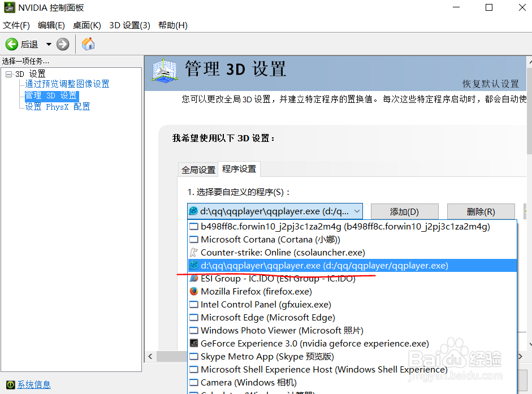Click the system information icon
The width and height of the screenshot is (532, 394).
click(x=11, y=384)
